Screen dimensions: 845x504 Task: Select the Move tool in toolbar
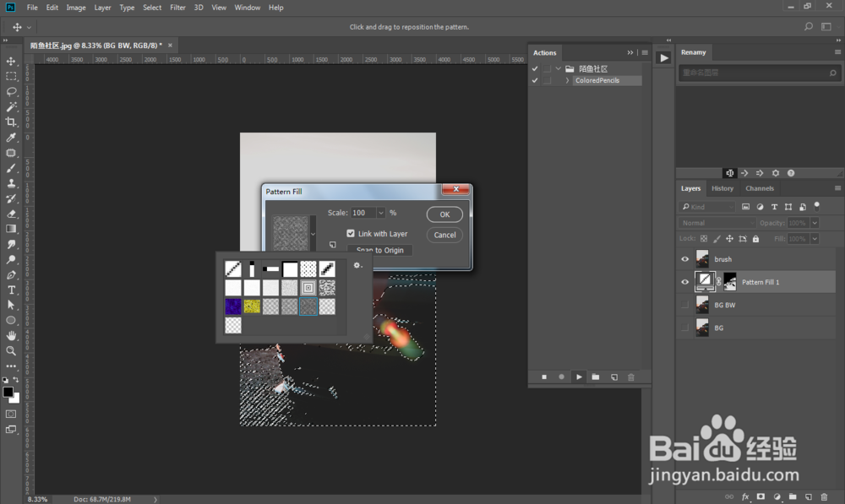click(11, 62)
